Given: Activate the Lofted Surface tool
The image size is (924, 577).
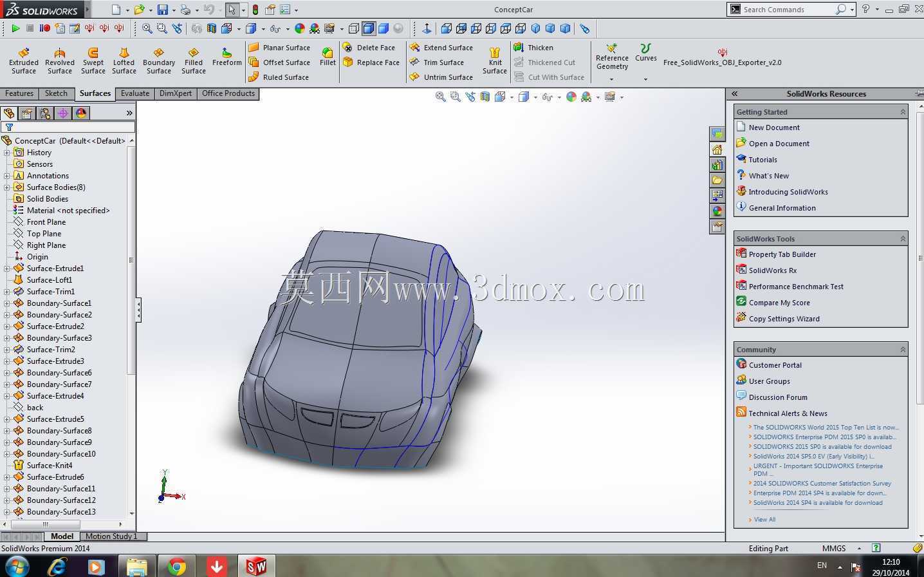Looking at the screenshot, I should click(124, 61).
